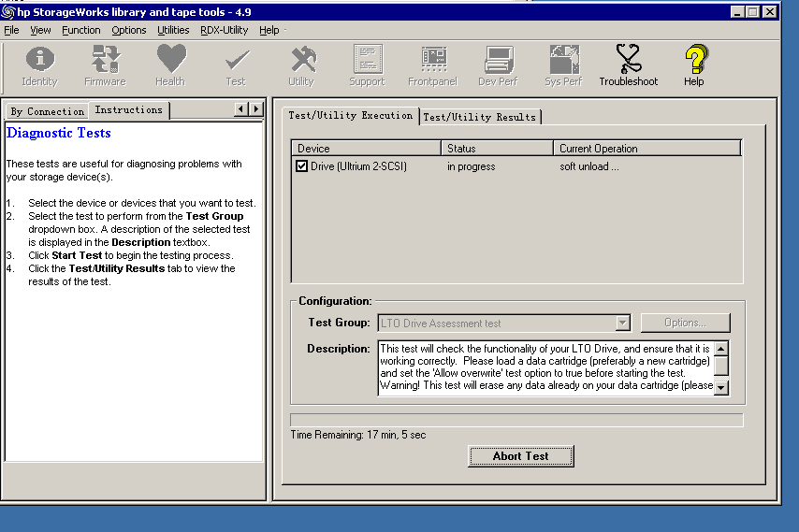This screenshot has width=799, height=532.
Task: Switch to the By Connection tab
Action: point(48,111)
